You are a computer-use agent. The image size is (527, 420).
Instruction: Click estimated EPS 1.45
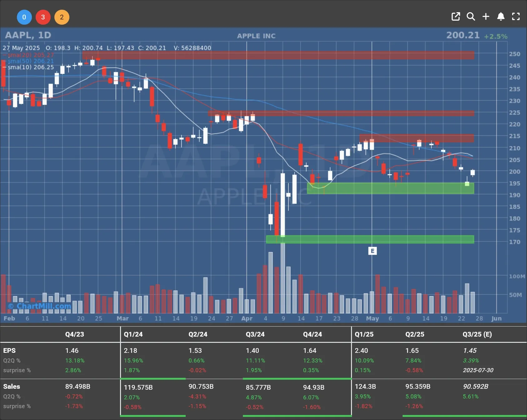470,351
